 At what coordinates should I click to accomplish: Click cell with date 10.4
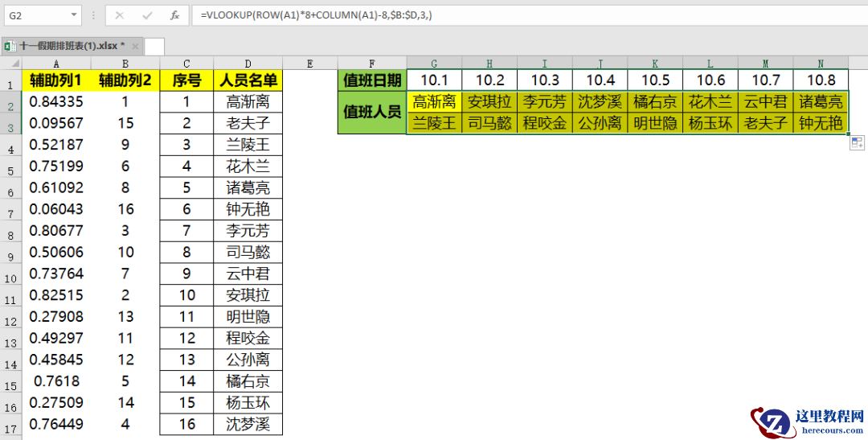[x=600, y=81]
